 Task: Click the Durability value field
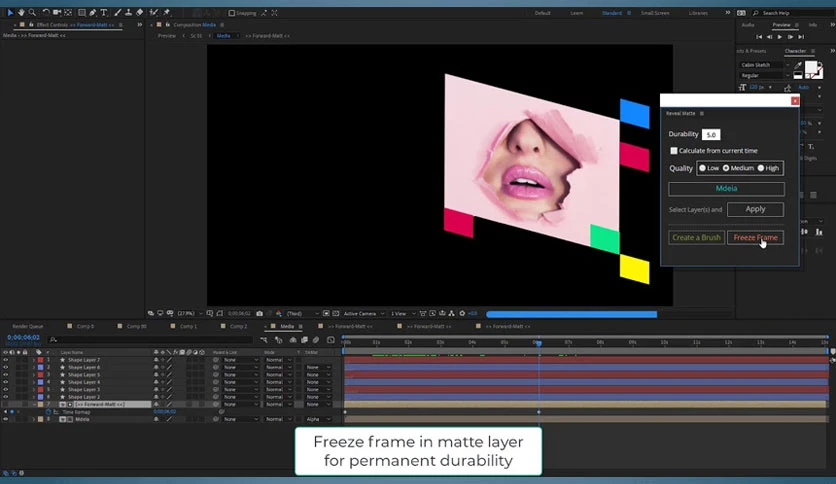[x=711, y=134]
